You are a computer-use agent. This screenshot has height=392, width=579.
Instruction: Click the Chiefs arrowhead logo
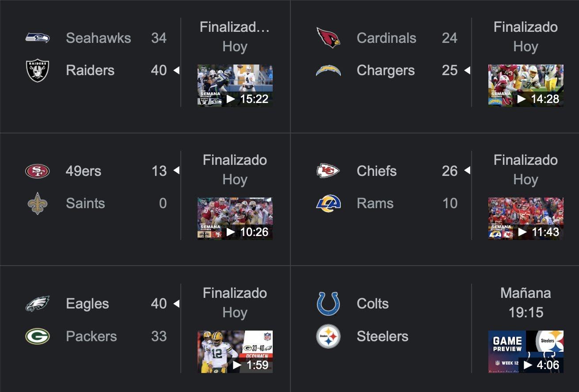328,171
